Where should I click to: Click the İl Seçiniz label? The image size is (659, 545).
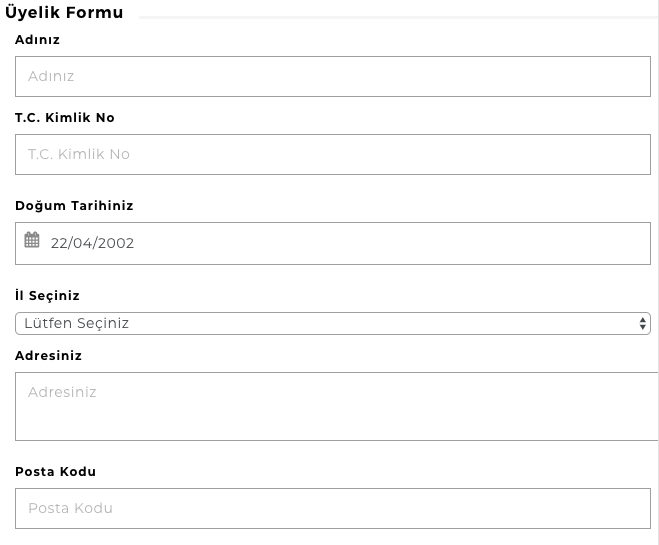tap(47, 296)
